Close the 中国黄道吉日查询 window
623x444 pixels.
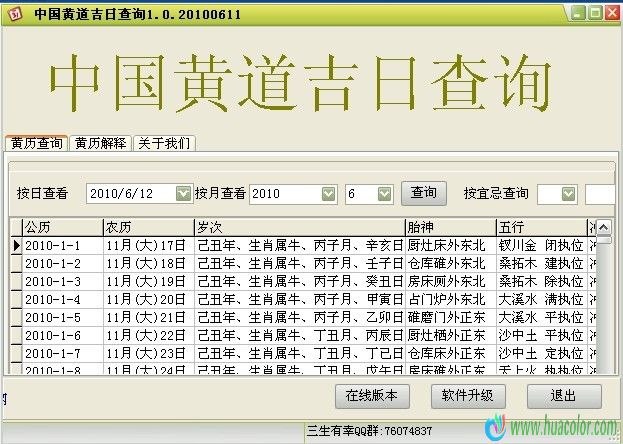[x=612, y=13]
